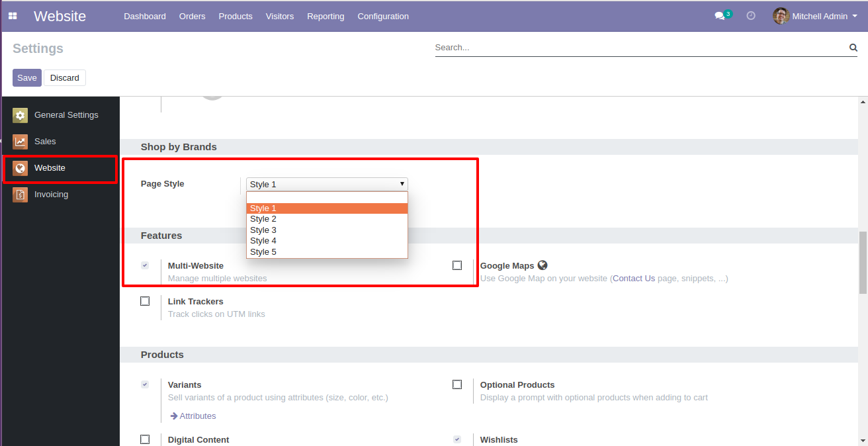Screen dimensions: 868x446
Task: Click the Invoicing sidebar icon
Action: point(20,195)
